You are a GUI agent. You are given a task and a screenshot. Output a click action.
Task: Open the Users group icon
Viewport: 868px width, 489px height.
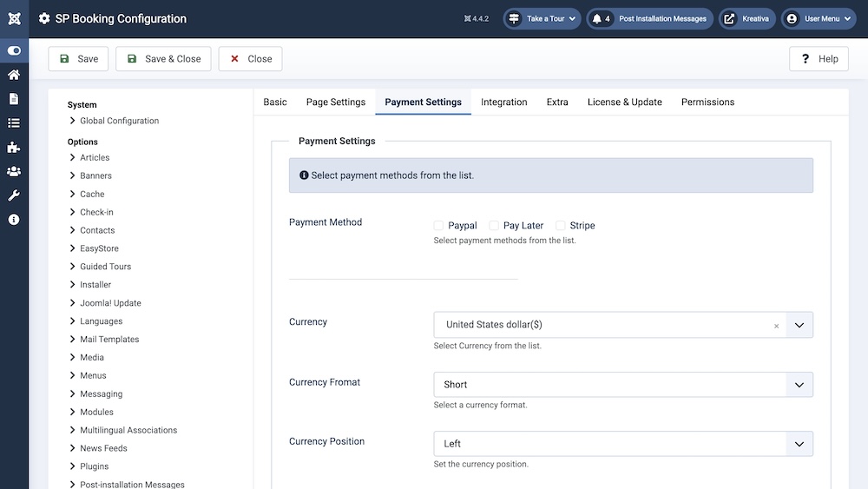pyautogui.click(x=14, y=171)
